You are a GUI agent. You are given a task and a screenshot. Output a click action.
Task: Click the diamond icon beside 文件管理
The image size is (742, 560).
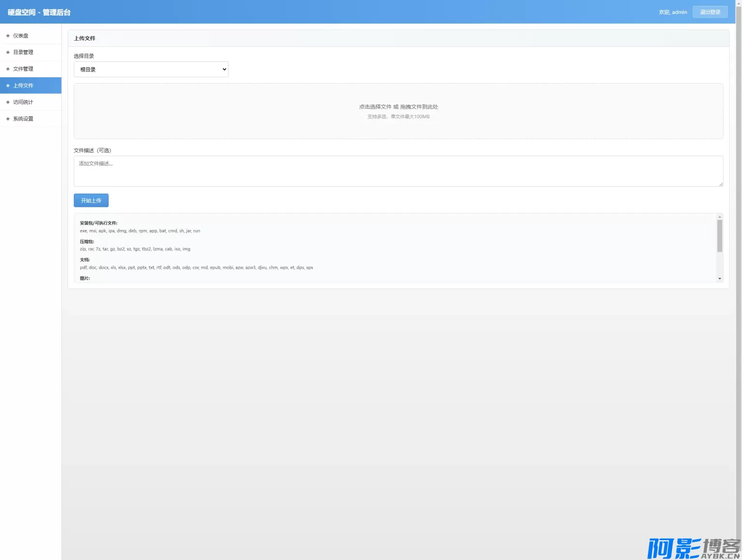tap(8, 69)
